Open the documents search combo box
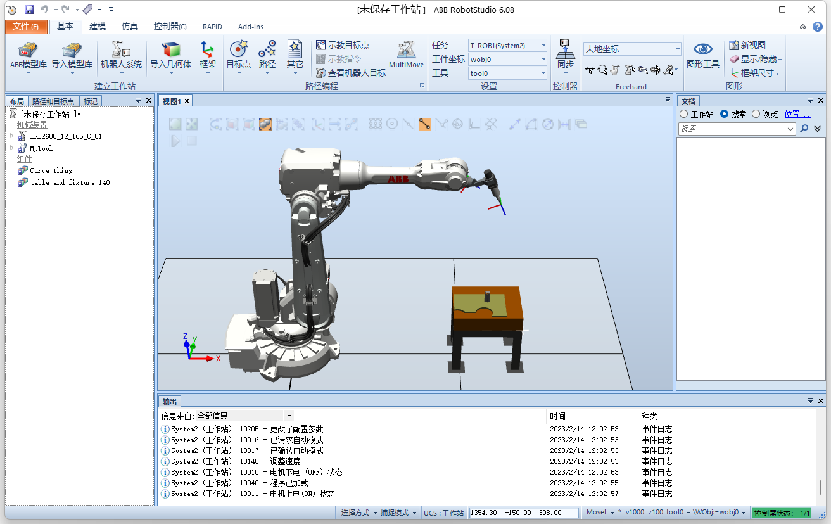This screenshot has width=831, height=524. tap(737, 129)
